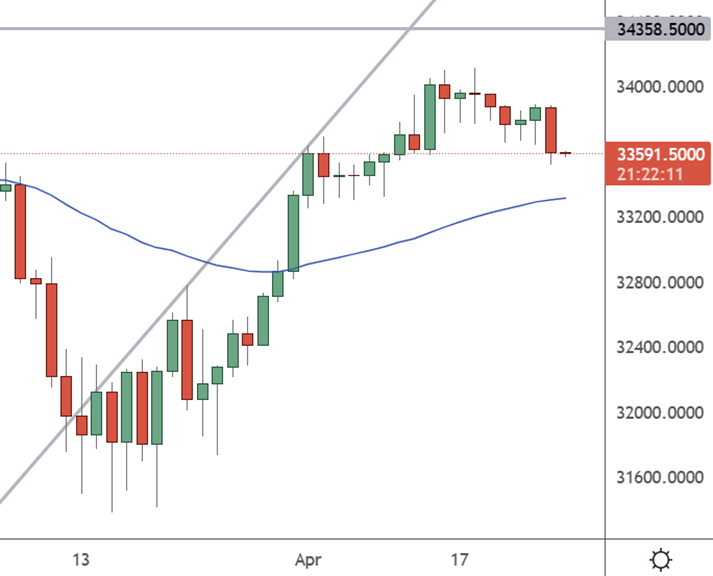Click the 31600.0000 price axis label

[660, 477]
